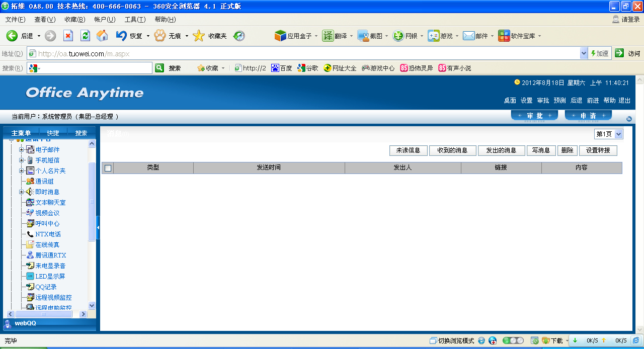Open 视频会议 video conference in sidebar

tap(47, 213)
